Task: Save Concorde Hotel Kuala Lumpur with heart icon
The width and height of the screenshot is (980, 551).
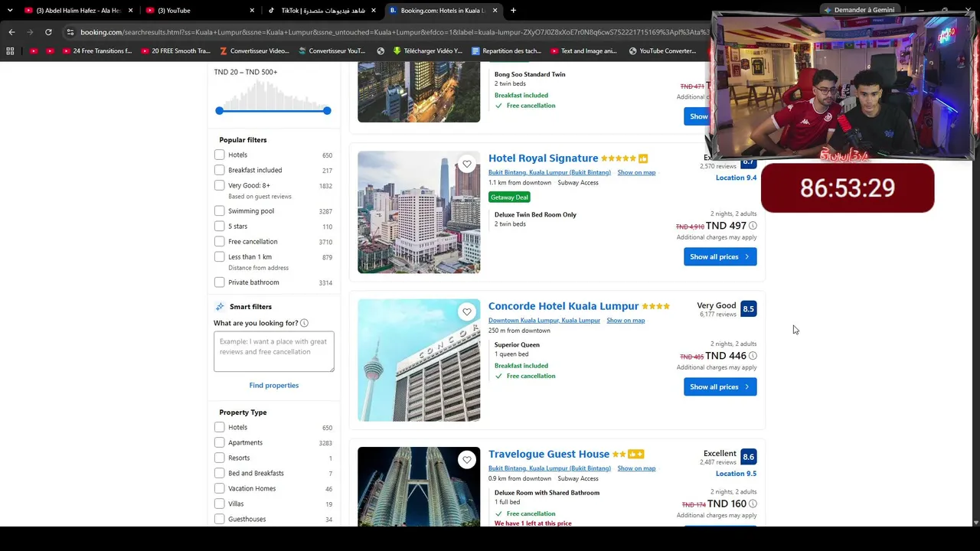Action: coord(467,311)
